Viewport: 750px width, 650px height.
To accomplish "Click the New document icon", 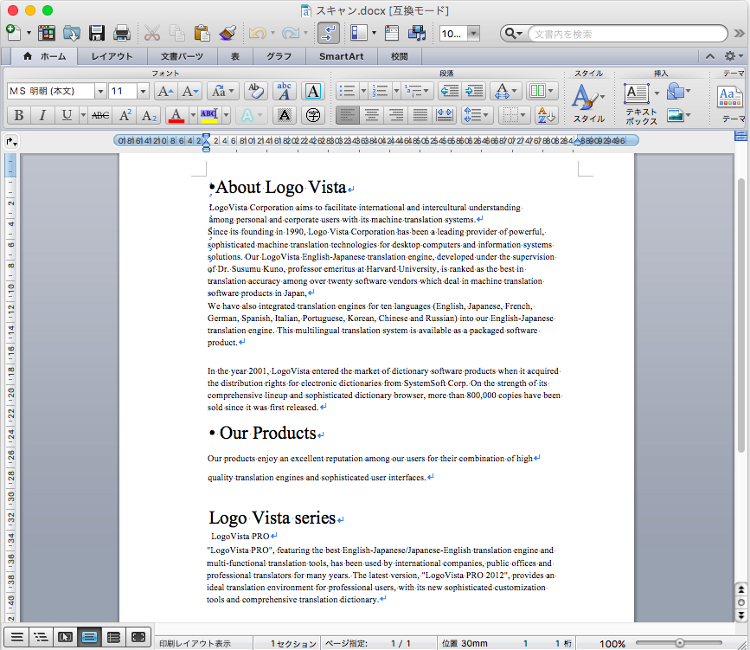I will click(x=13, y=33).
